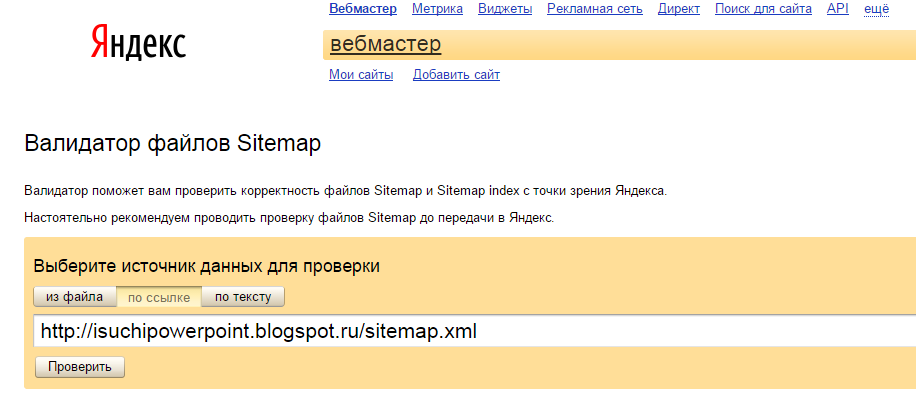The width and height of the screenshot is (916, 415).
Task: Navigate to Директ
Action: [679, 9]
